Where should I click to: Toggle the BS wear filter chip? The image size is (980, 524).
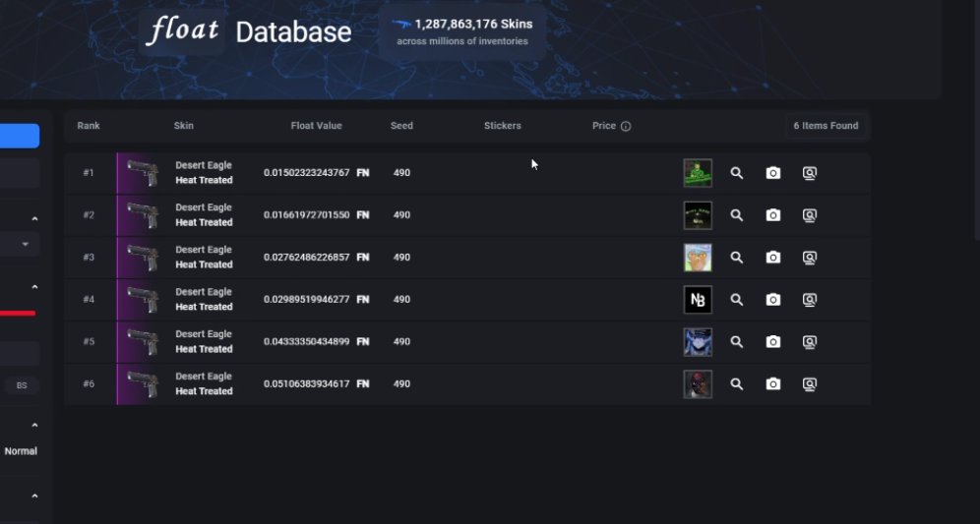(x=22, y=385)
